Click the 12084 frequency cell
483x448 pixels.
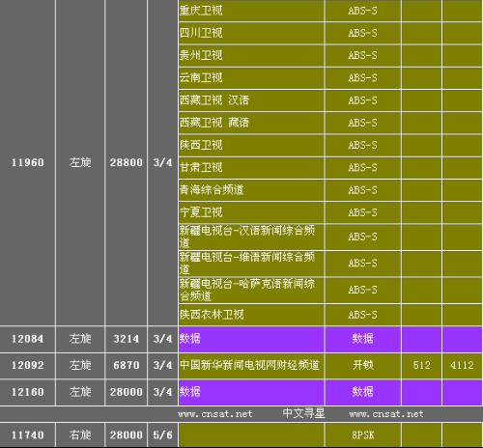tap(28, 339)
